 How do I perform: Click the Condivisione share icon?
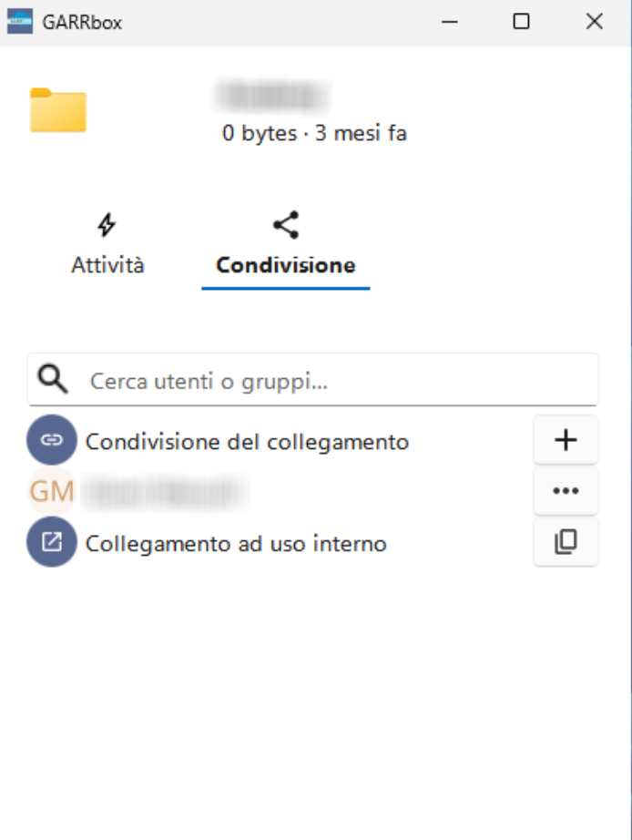click(x=285, y=223)
